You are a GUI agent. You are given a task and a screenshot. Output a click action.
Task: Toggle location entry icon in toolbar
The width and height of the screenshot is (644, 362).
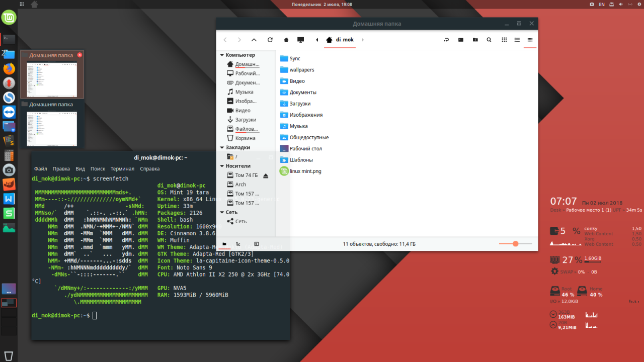coord(446,40)
